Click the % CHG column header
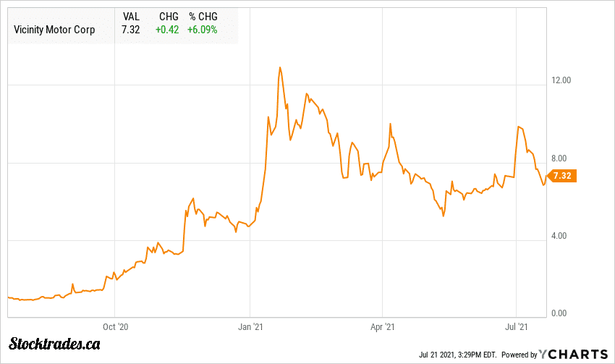615x364 pixels. 203,15
